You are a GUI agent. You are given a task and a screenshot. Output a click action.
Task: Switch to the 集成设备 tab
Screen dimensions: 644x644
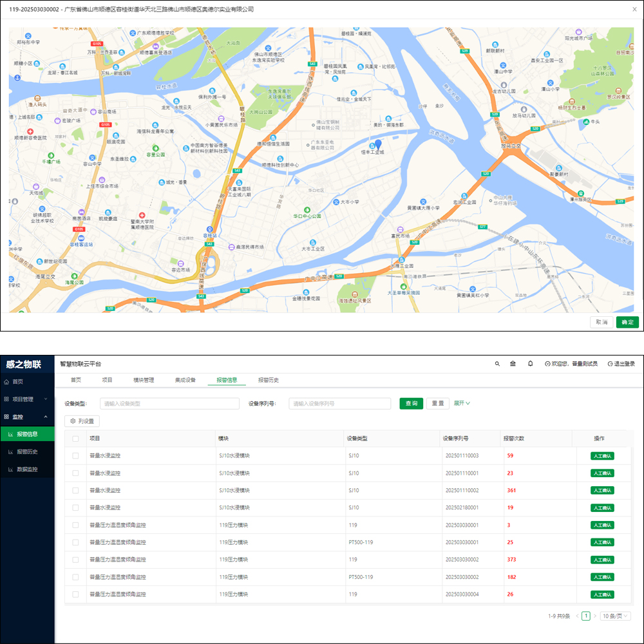pyautogui.click(x=185, y=380)
